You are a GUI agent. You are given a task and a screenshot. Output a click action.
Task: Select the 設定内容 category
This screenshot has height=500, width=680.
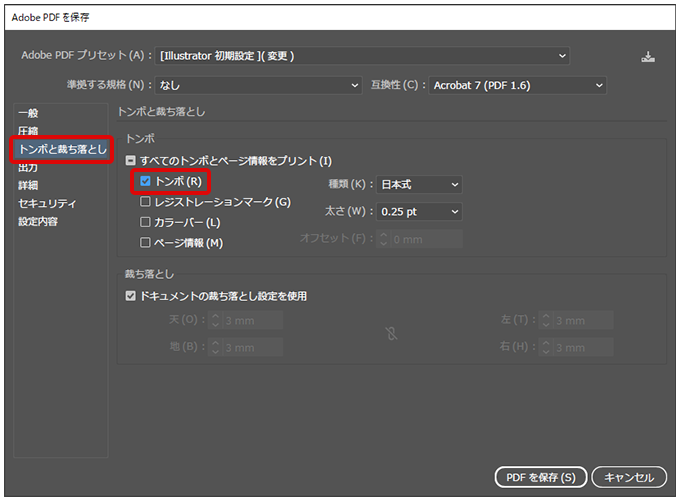(x=38, y=222)
